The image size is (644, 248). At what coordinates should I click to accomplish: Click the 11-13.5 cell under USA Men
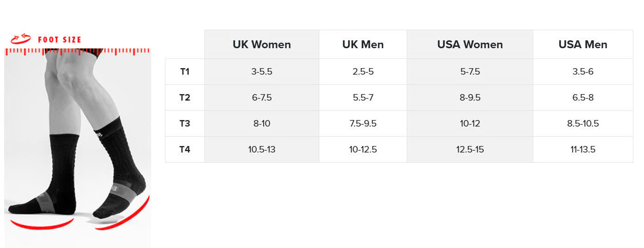583,150
